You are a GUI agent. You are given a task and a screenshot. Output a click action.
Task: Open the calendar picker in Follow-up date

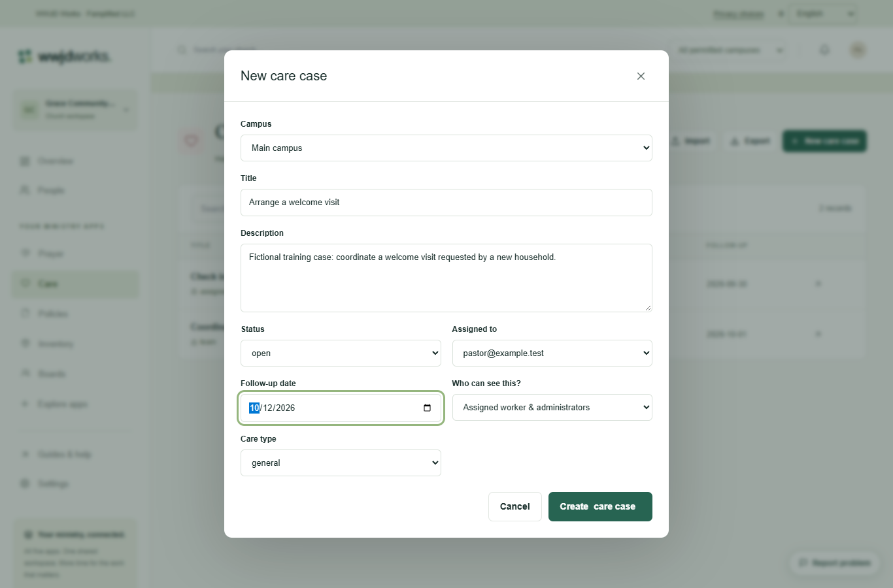[x=427, y=408]
